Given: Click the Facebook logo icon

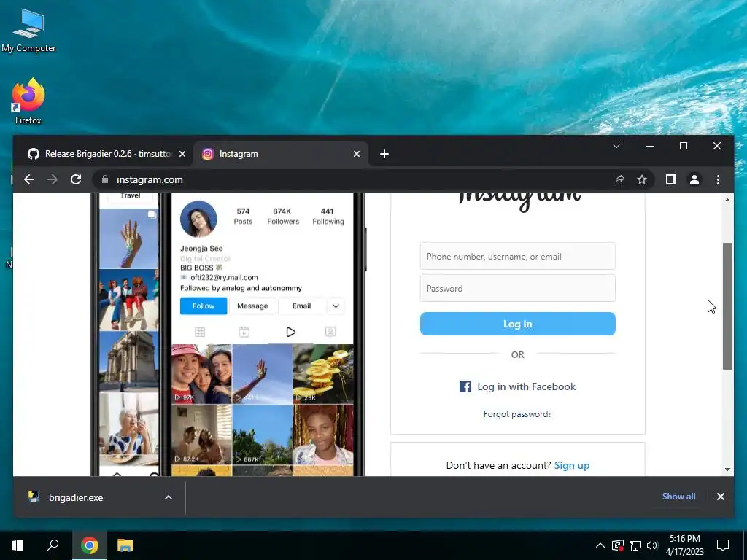Looking at the screenshot, I should 465,386.
